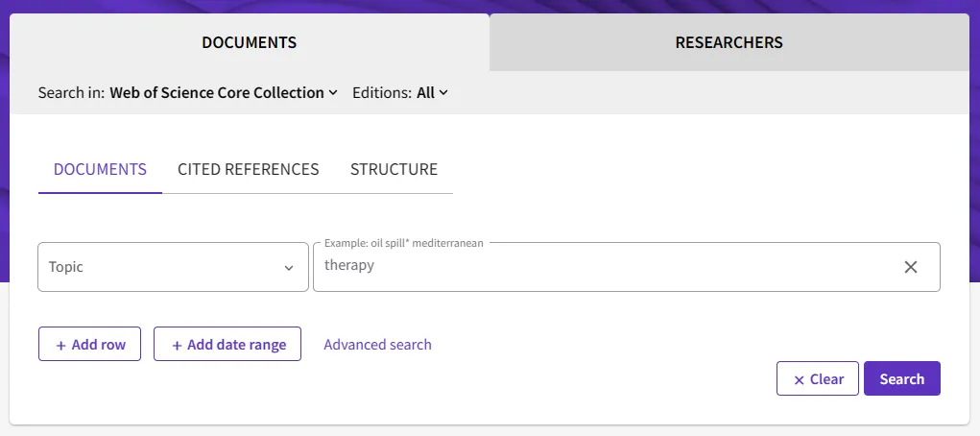Open the Topic field dropdown
980x436 pixels.
(173, 267)
